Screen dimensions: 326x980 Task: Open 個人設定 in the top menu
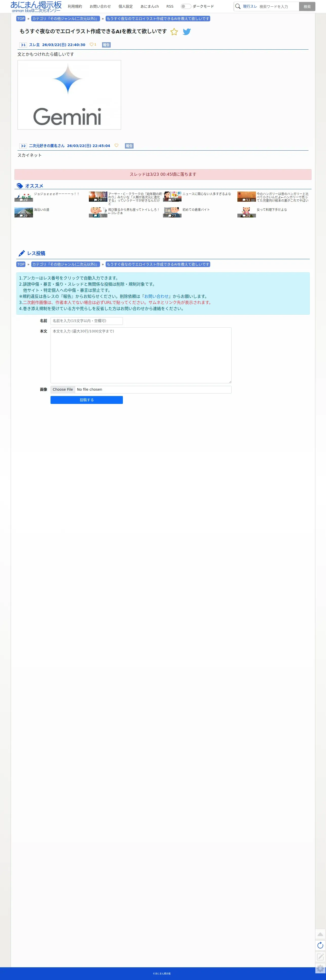(x=125, y=6)
